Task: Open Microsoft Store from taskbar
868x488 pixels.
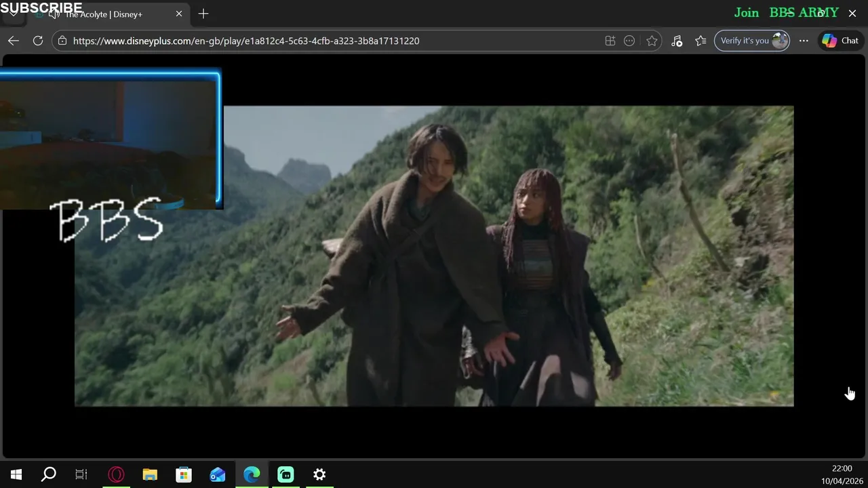Action: [184, 474]
